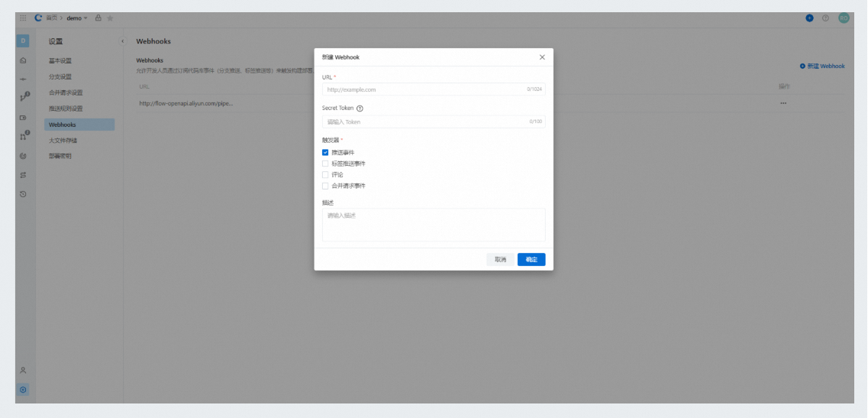Screen dimensions: 868x418
Task: Close the 新建 Webhook dialog
Action: [542, 57]
